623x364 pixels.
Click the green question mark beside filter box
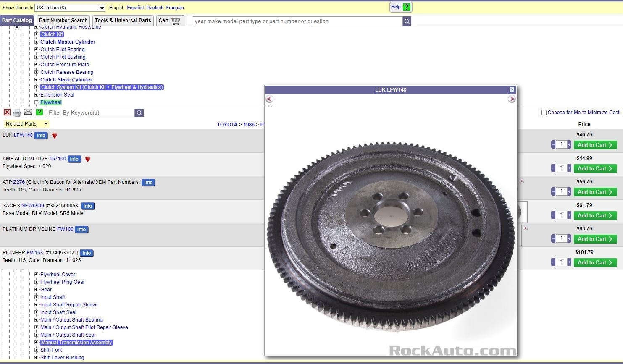(39, 112)
